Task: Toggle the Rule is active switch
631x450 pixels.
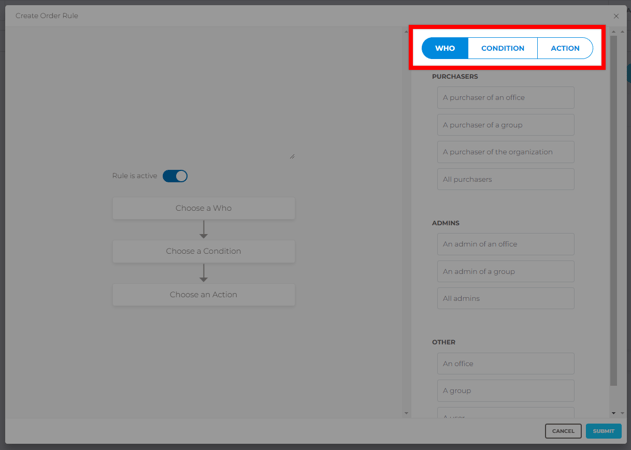Action: (175, 176)
